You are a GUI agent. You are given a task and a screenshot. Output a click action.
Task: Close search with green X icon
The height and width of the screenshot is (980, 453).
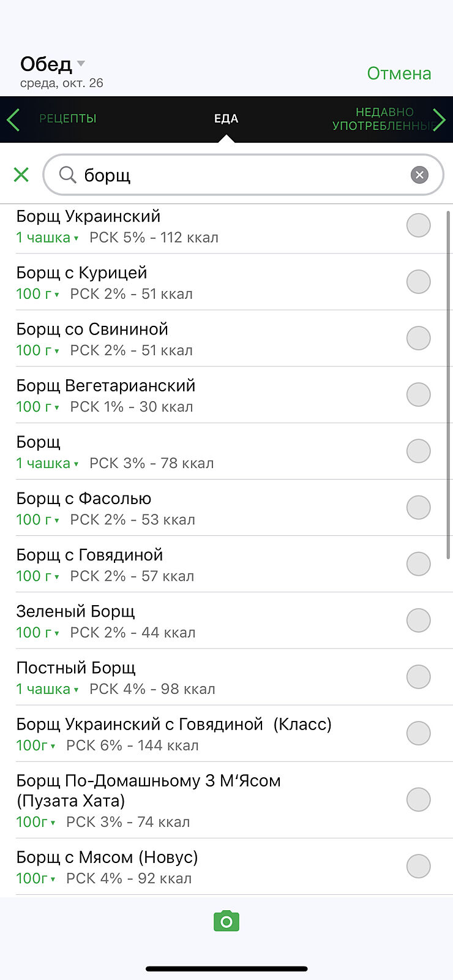tap(21, 175)
